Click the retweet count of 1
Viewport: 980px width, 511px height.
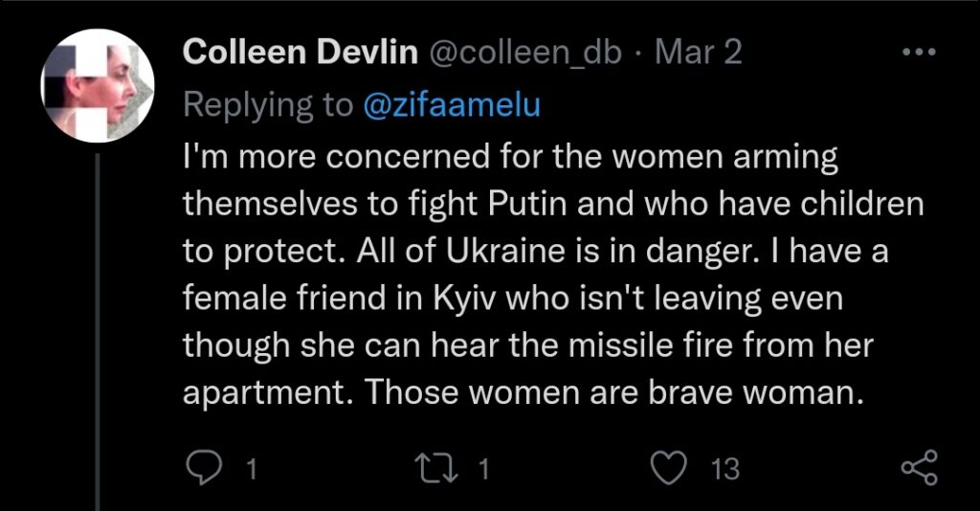coord(483,469)
